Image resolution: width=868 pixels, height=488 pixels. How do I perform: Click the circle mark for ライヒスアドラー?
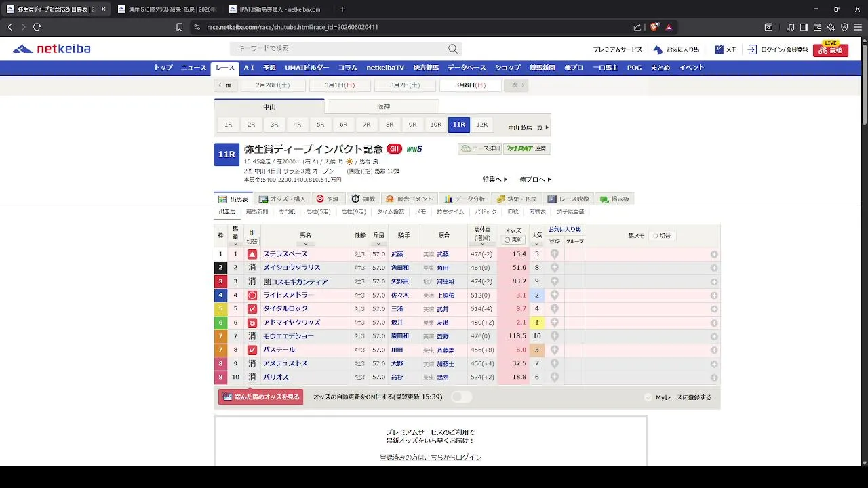pos(252,295)
